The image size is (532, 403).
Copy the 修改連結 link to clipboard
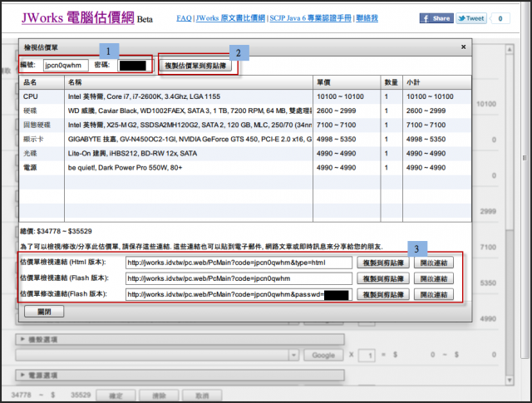coord(383,294)
